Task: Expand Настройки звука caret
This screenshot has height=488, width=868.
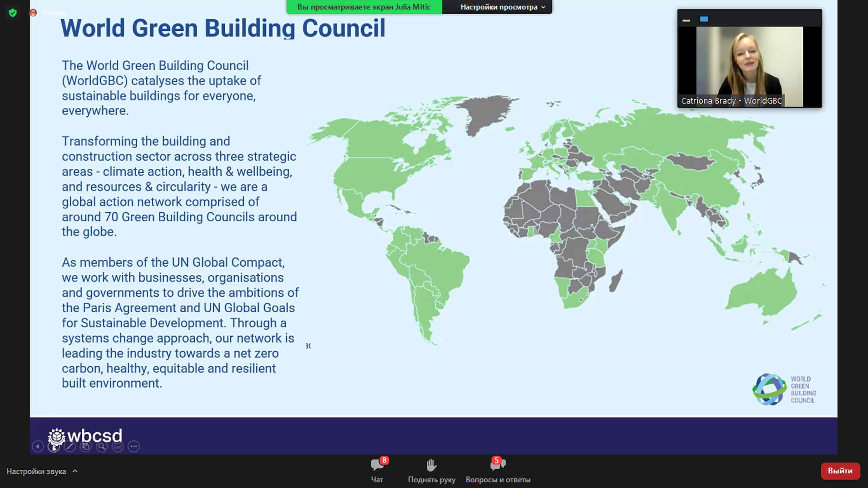Action: tap(75, 471)
